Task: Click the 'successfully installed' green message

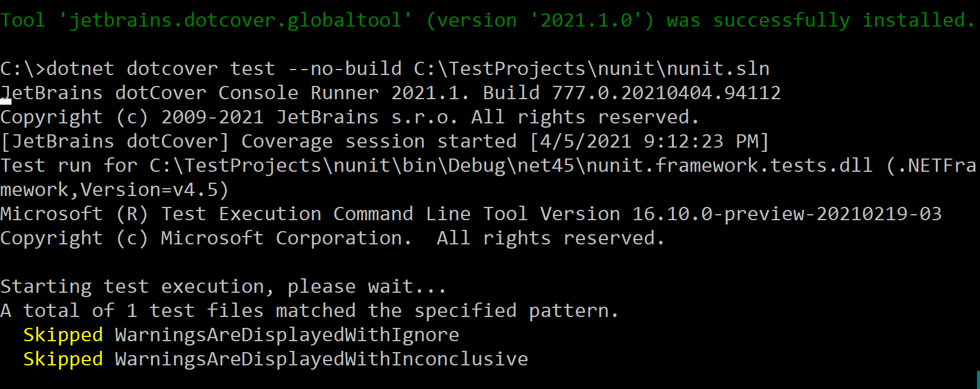Action: [x=844, y=20]
